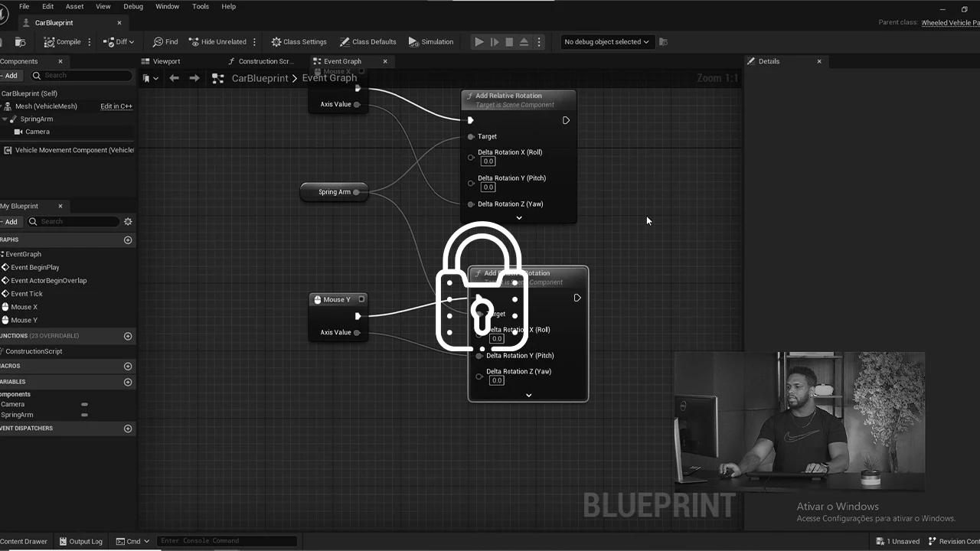Viewport: 980px width, 551px height.
Task: Click Add in My Blueprint panel
Action: pos(9,222)
